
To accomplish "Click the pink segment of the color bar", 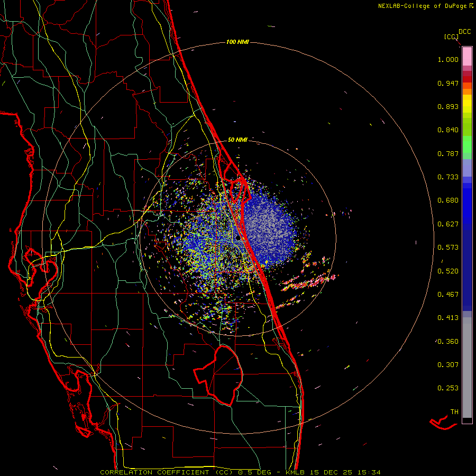I will coord(467,57).
